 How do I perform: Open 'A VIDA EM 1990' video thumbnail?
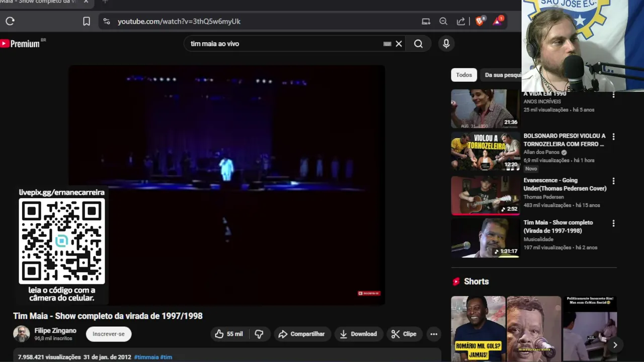tap(485, 109)
